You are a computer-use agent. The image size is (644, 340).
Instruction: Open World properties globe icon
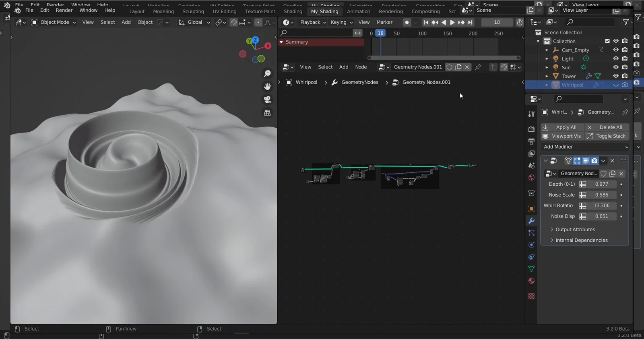click(x=531, y=178)
